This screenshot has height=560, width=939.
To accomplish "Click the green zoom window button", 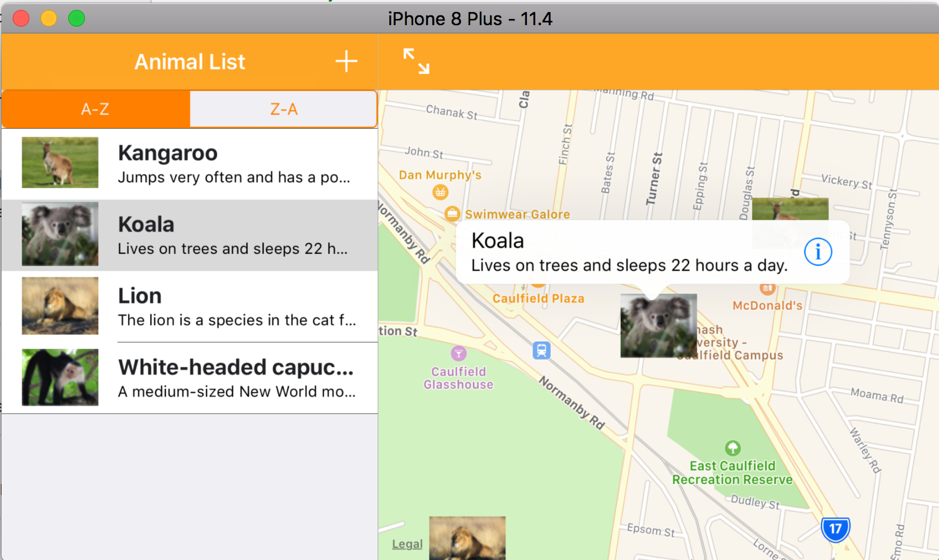I will [x=76, y=18].
